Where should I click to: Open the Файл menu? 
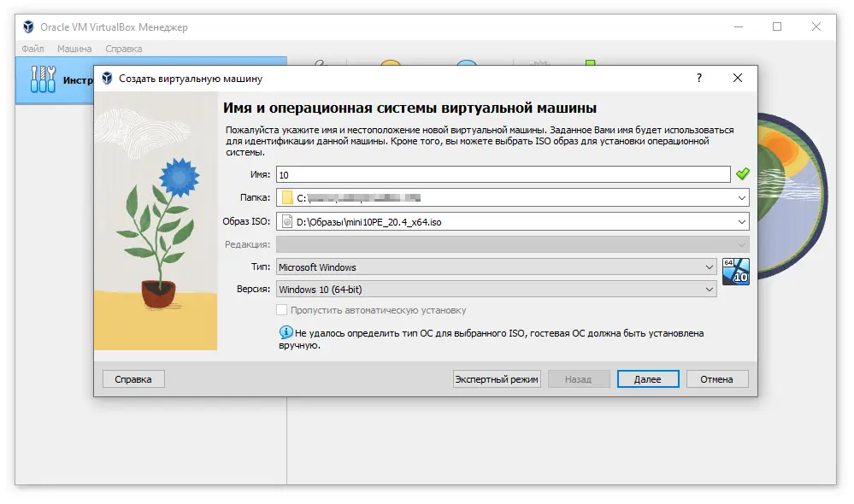coord(32,49)
